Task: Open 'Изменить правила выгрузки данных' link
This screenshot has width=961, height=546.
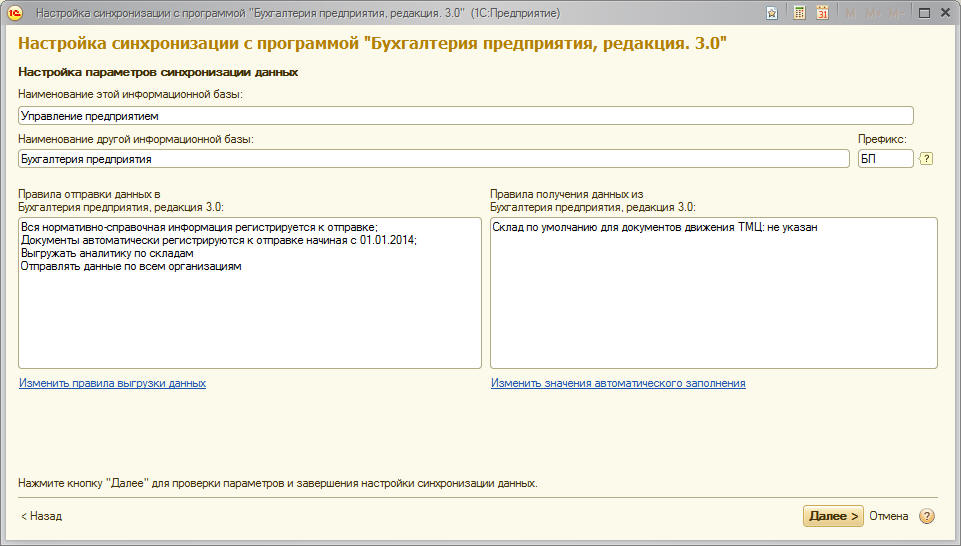Action: (x=112, y=383)
